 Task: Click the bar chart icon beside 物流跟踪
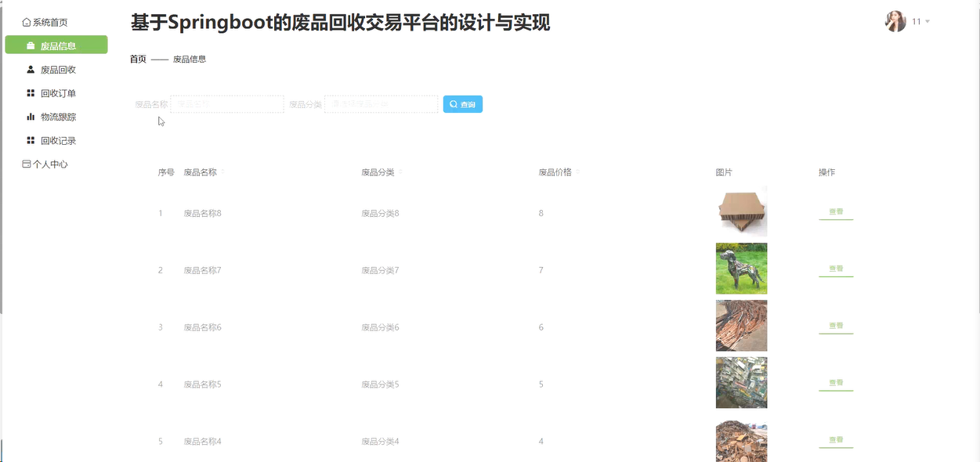click(x=31, y=117)
